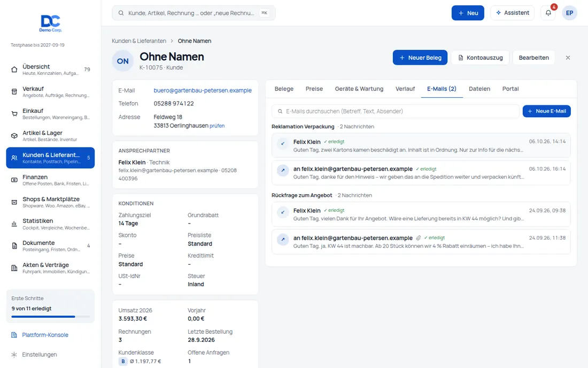The height and width of the screenshot is (368, 588).
Task: Open Felix Klein email from 06.10.26, 14:14
Action: pyautogui.click(x=421, y=145)
